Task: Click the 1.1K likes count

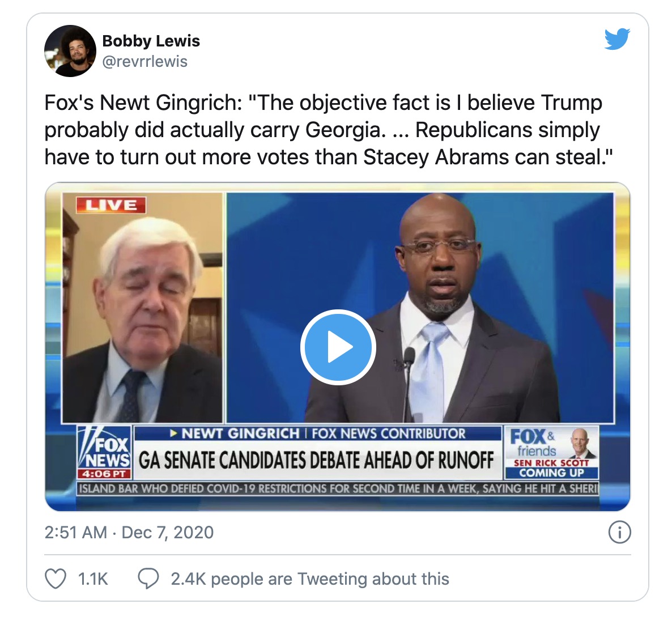Action: (93, 579)
